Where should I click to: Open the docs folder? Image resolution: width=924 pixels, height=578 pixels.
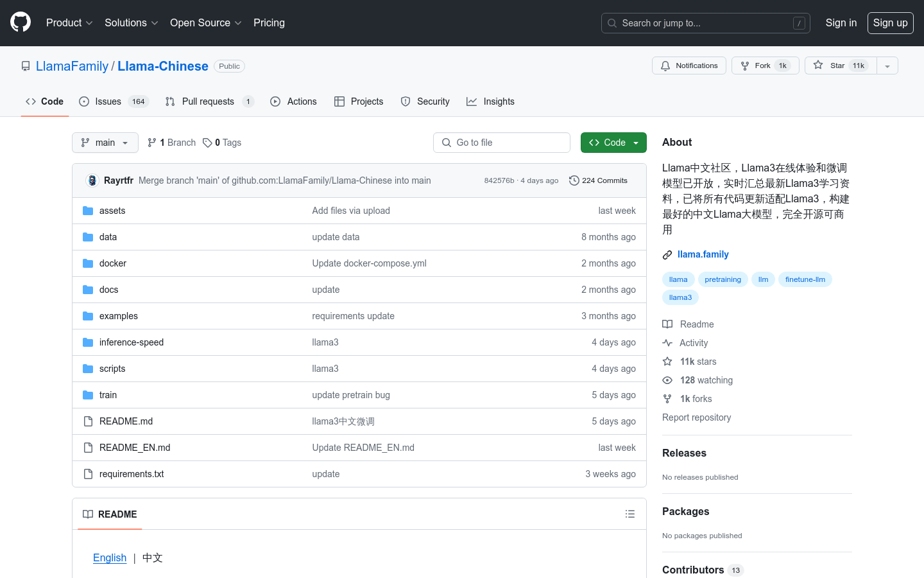[x=109, y=290]
